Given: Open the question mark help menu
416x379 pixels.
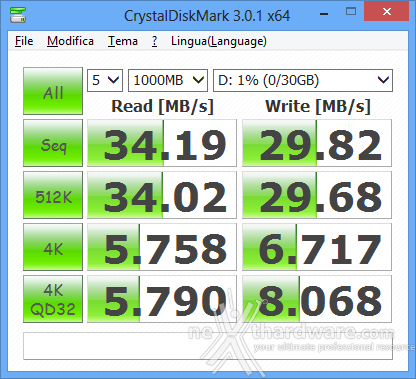Looking at the screenshot, I should pyautogui.click(x=154, y=41).
